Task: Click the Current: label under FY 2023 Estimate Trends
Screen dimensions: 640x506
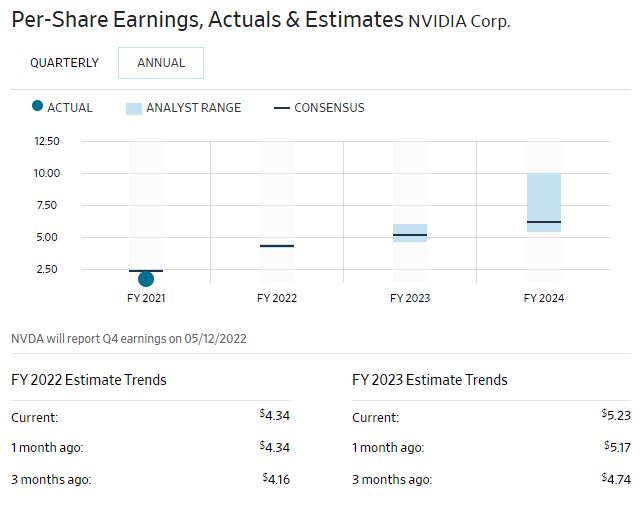Action: (x=376, y=418)
